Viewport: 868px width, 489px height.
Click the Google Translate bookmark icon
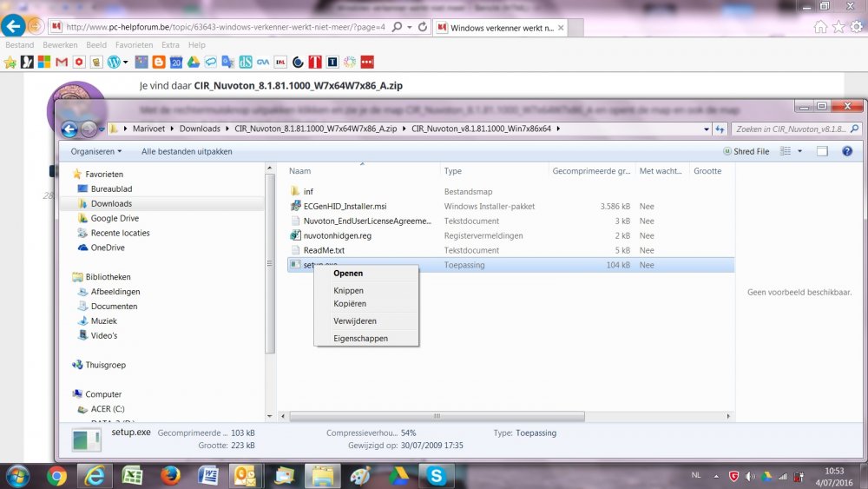pos(227,62)
